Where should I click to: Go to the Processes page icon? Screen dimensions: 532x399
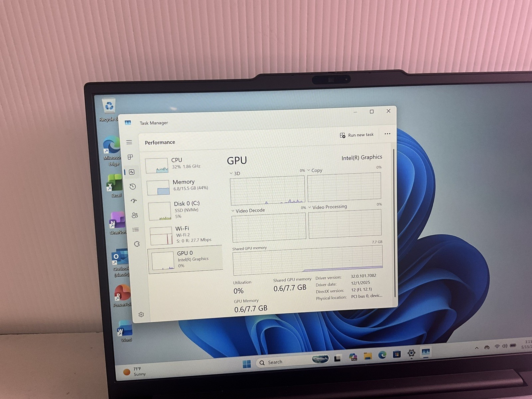point(130,157)
